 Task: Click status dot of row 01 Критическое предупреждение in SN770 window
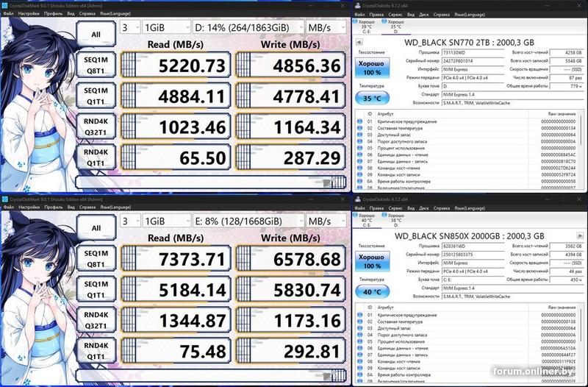point(359,121)
